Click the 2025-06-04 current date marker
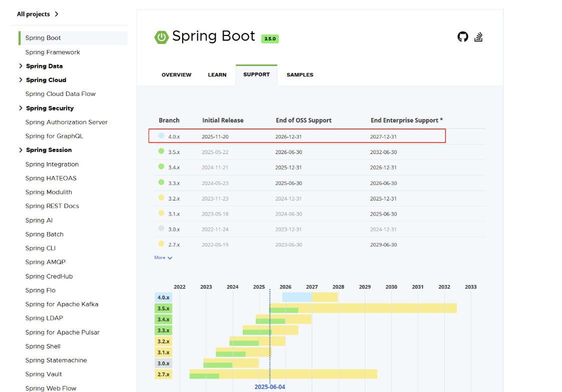 [270, 387]
